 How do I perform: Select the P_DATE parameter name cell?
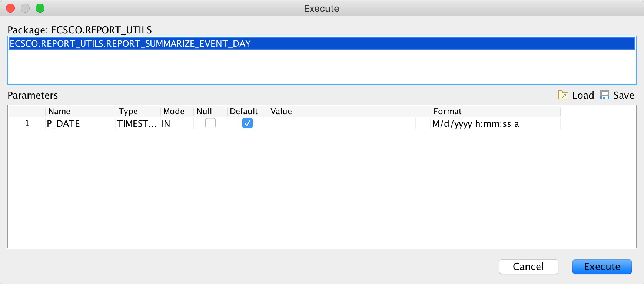pyautogui.click(x=63, y=123)
